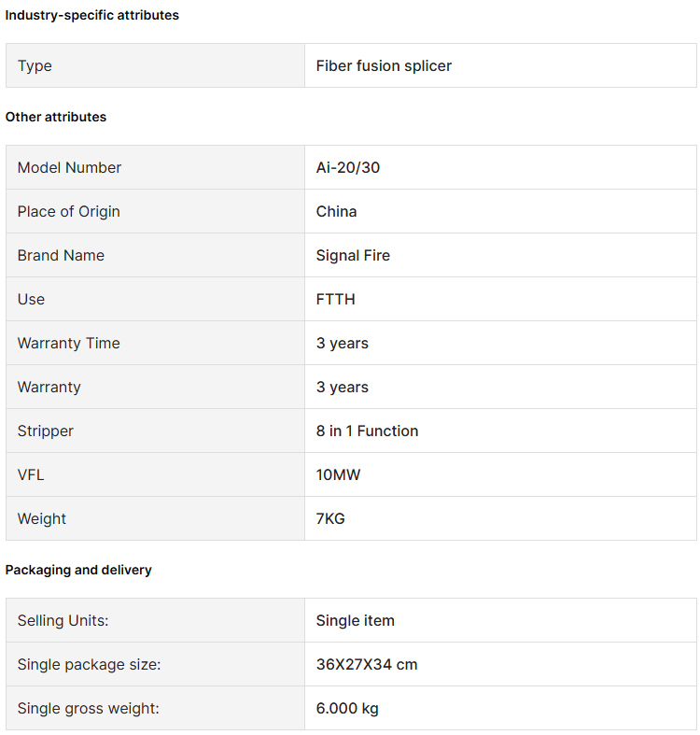Select the FTTH use value
700x735 pixels.
tap(335, 299)
